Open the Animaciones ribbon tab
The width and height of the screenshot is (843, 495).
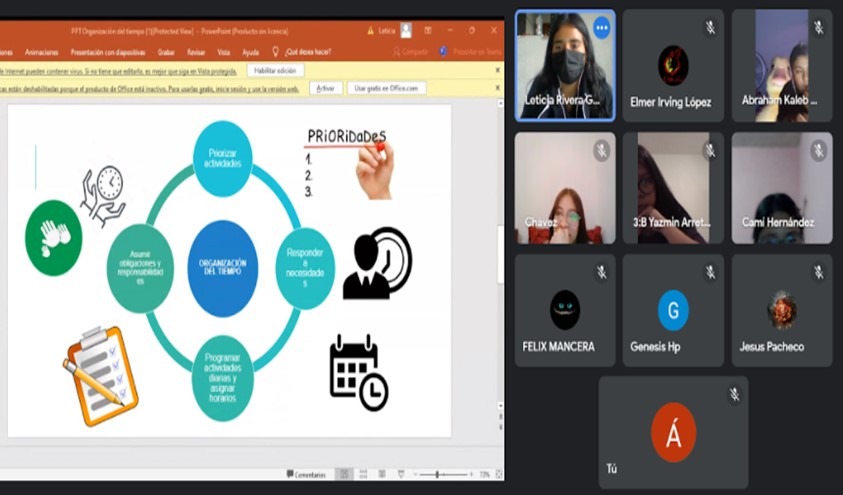(x=41, y=51)
